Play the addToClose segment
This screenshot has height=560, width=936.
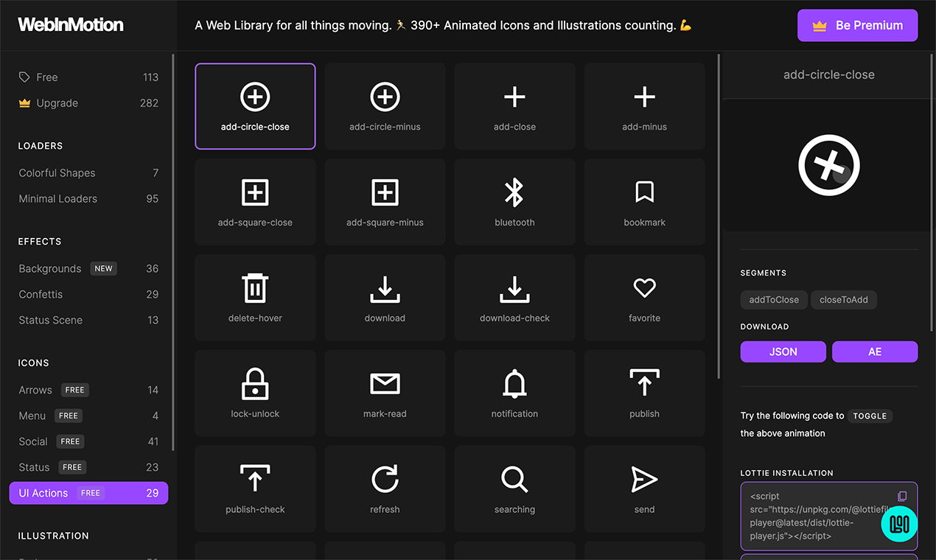[x=774, y=300]
